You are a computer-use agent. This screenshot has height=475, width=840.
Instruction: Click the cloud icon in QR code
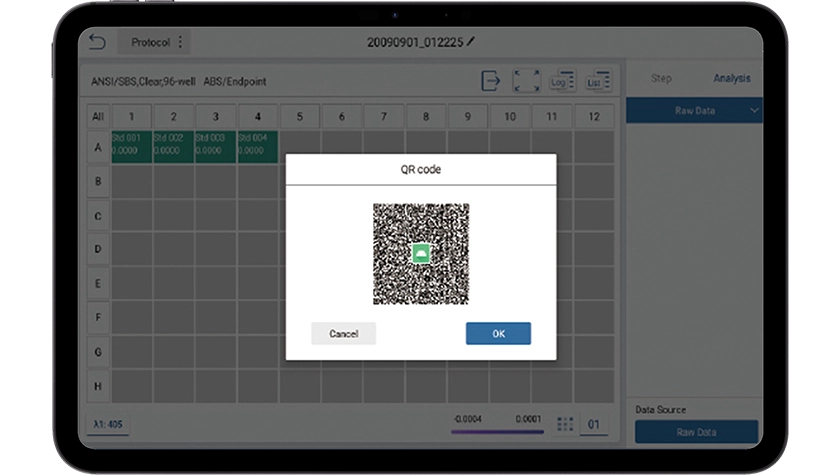[421, 254]
